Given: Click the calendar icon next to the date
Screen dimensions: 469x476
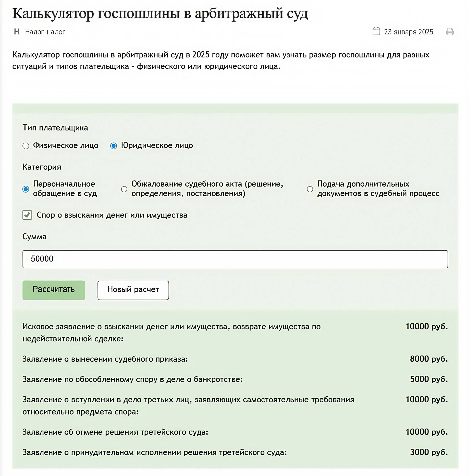Looking at the screenshot, I should [376, 31].
